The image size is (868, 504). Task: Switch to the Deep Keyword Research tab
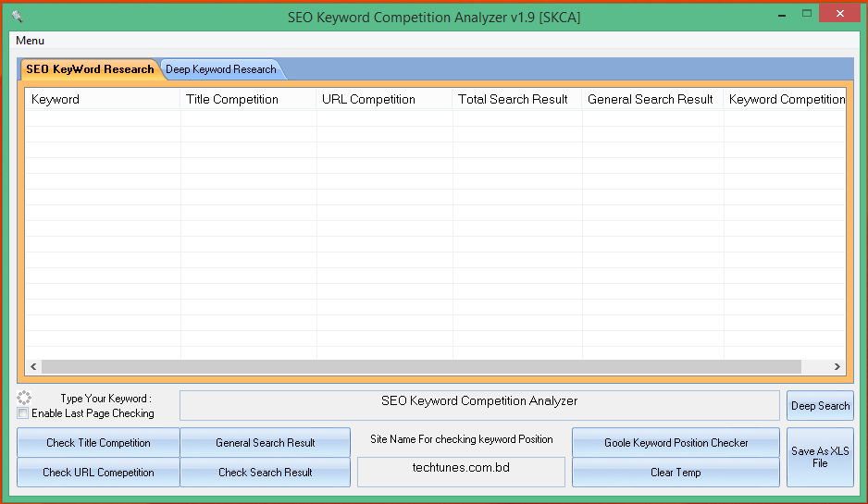pyautogui.click(x=221, y=69)
